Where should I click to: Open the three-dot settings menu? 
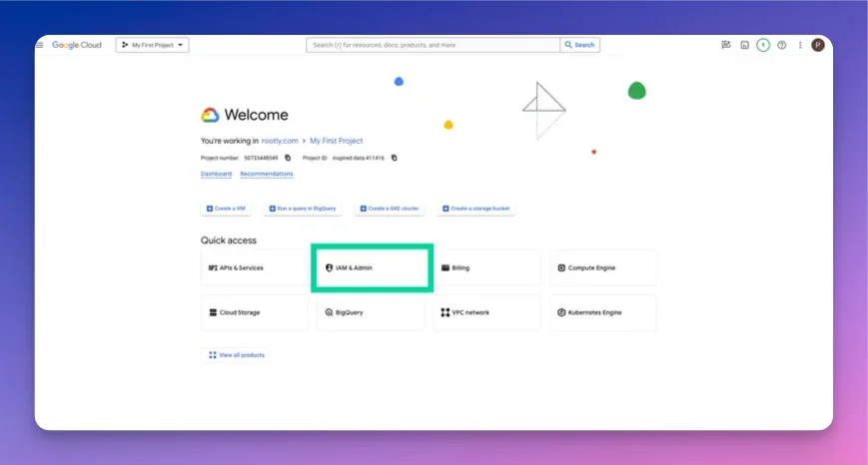[x=800, y=45]
